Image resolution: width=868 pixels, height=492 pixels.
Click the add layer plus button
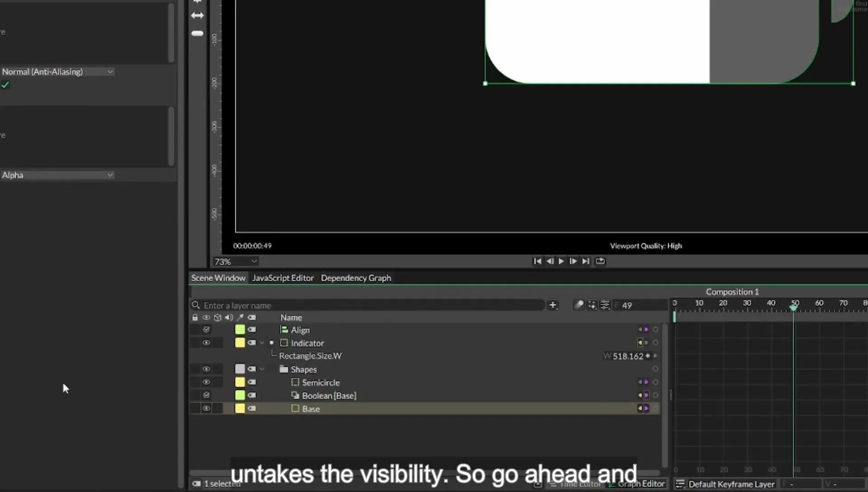coord(552,305)
